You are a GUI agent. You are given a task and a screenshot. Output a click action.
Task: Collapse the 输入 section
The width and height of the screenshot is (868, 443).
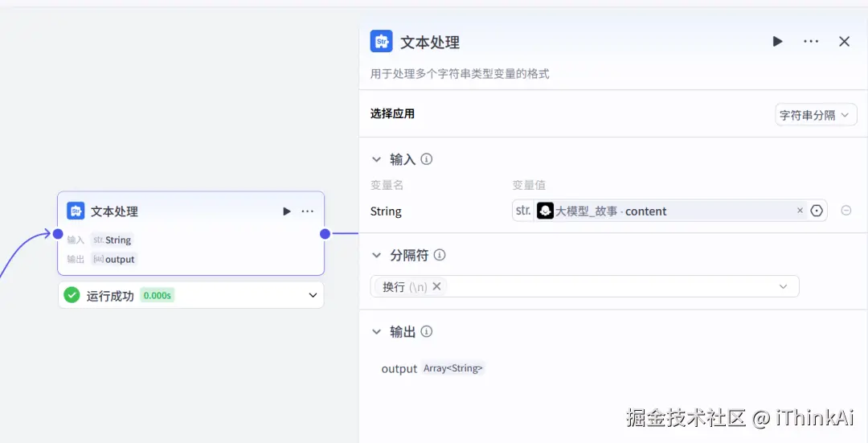(x=376, y=159)
